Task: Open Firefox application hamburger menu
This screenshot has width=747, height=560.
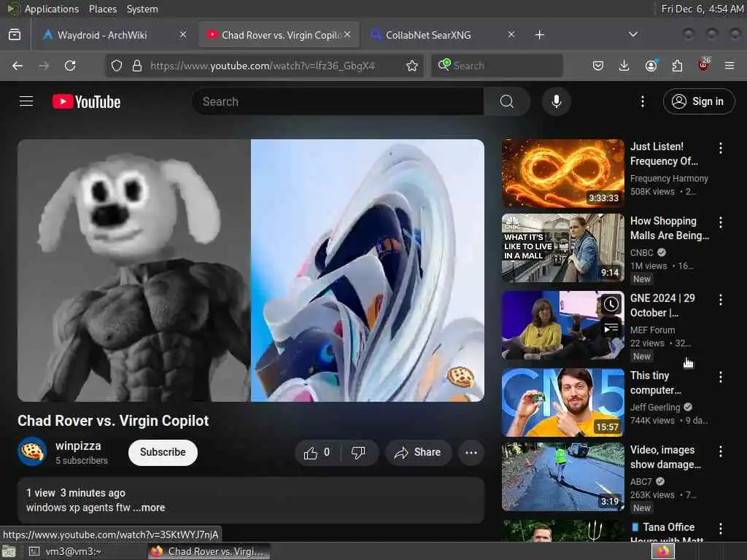Action: click(x=729, y=66)
